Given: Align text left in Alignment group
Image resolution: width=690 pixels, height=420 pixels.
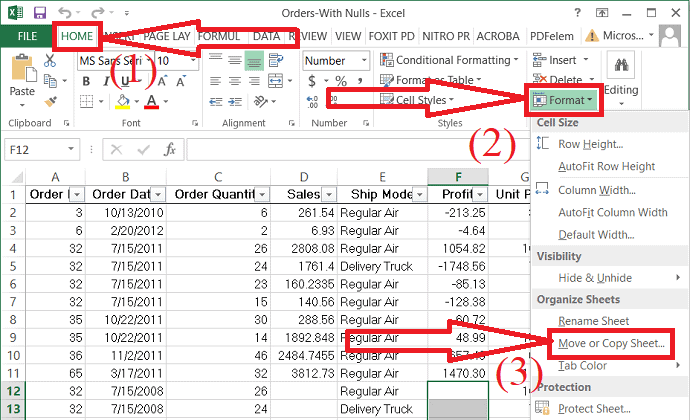Looking at the screenshot, I should coord(215,81).
